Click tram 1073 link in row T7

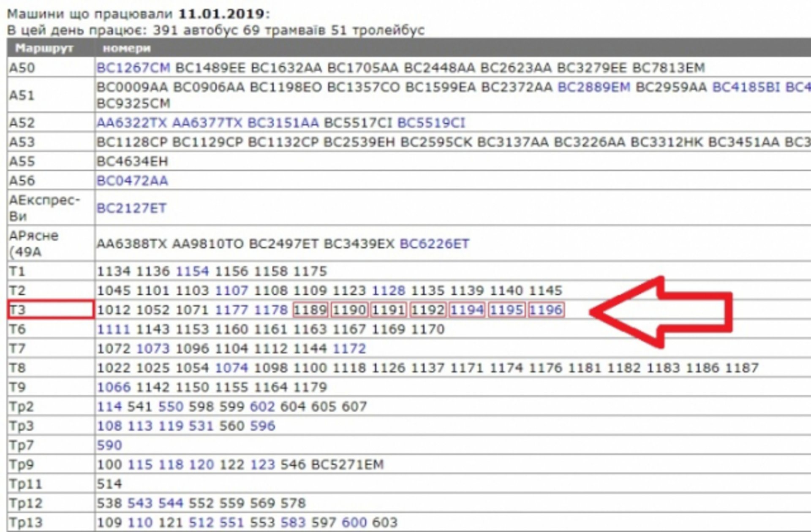coord(153,349)
